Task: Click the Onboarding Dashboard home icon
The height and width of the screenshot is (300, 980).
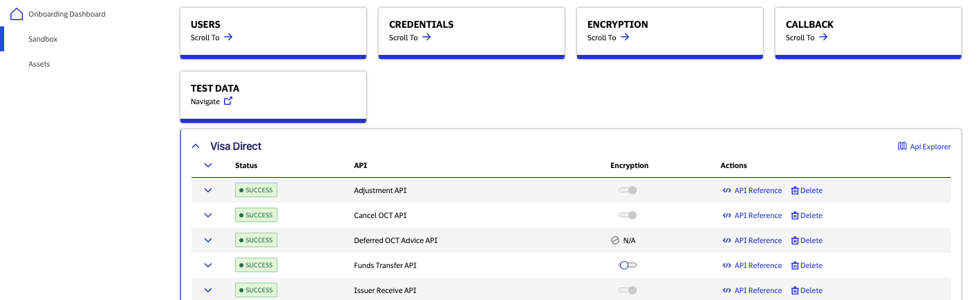Action: [17, 14]
